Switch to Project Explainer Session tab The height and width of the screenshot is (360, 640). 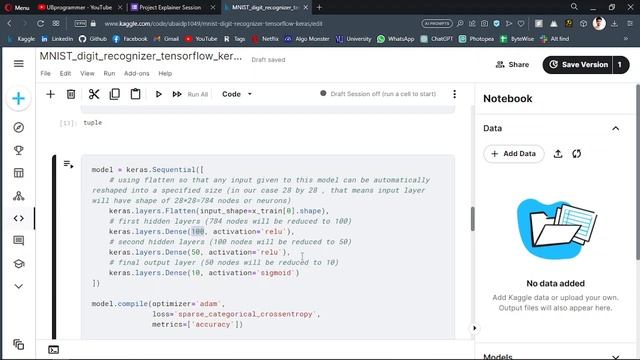[171, 7]
